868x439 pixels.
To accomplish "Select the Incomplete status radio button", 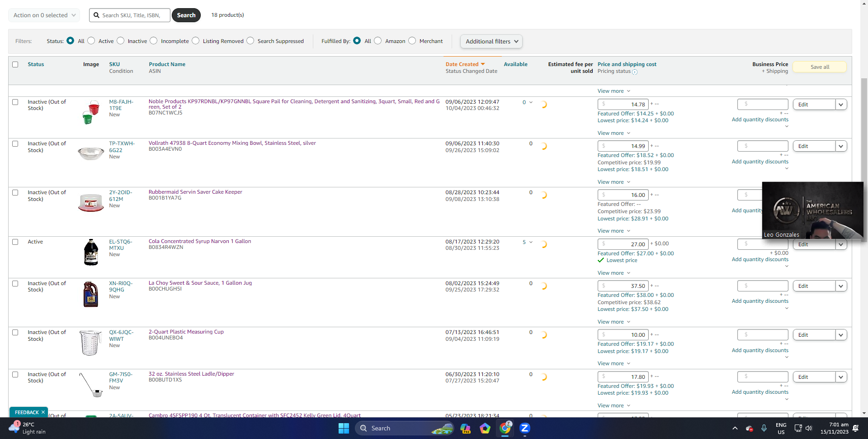I will (x=154, y=41).
